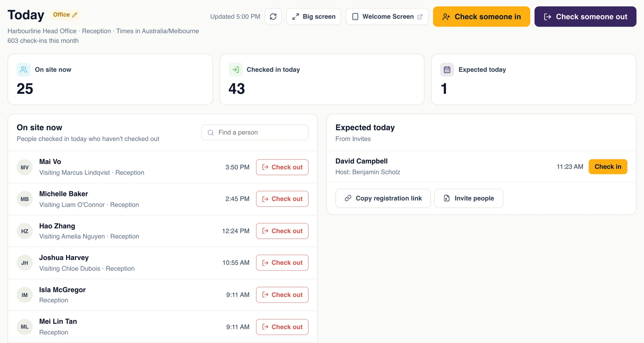Screen dimensions: 644x343
Task: Click the name Michelle Baker
Action: [x=64, y=194]
